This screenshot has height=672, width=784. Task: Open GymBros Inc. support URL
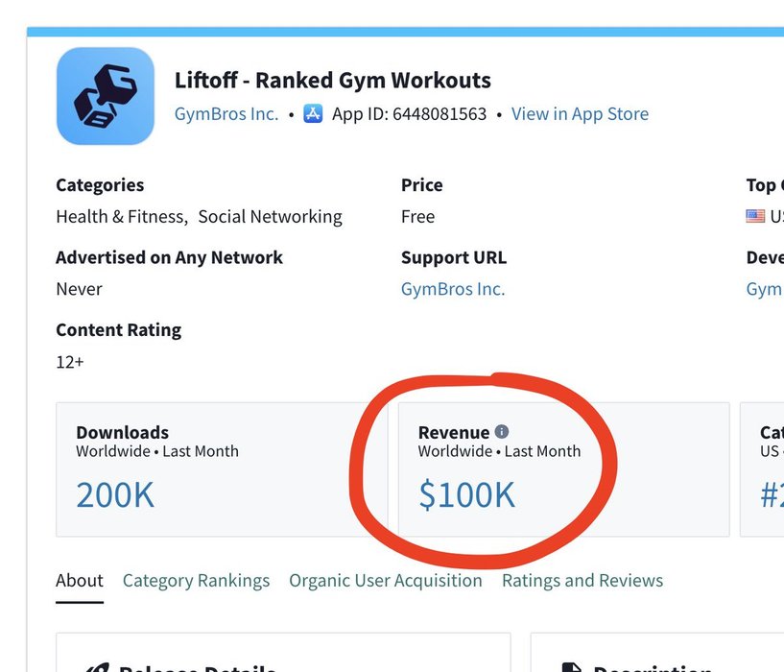point(453,289)
